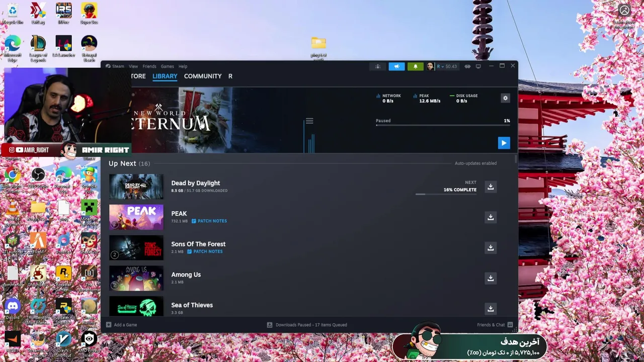
Task: Open the Steam menu
Action: 118,66
